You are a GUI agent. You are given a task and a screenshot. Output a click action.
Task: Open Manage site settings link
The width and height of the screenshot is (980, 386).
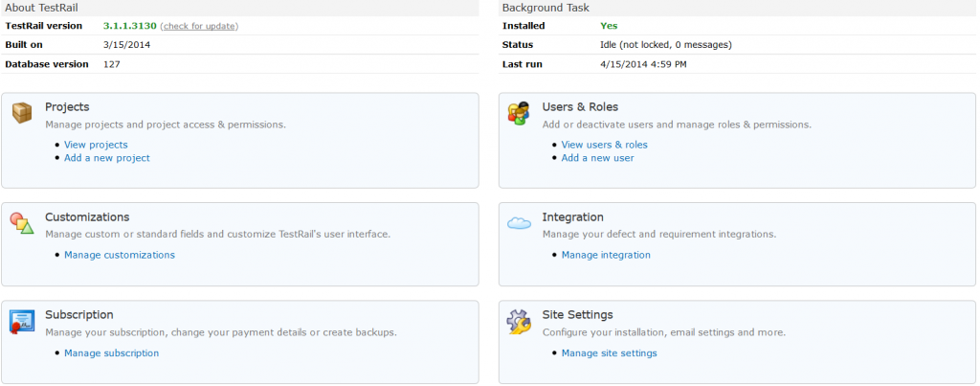click(x=610, y=352)
